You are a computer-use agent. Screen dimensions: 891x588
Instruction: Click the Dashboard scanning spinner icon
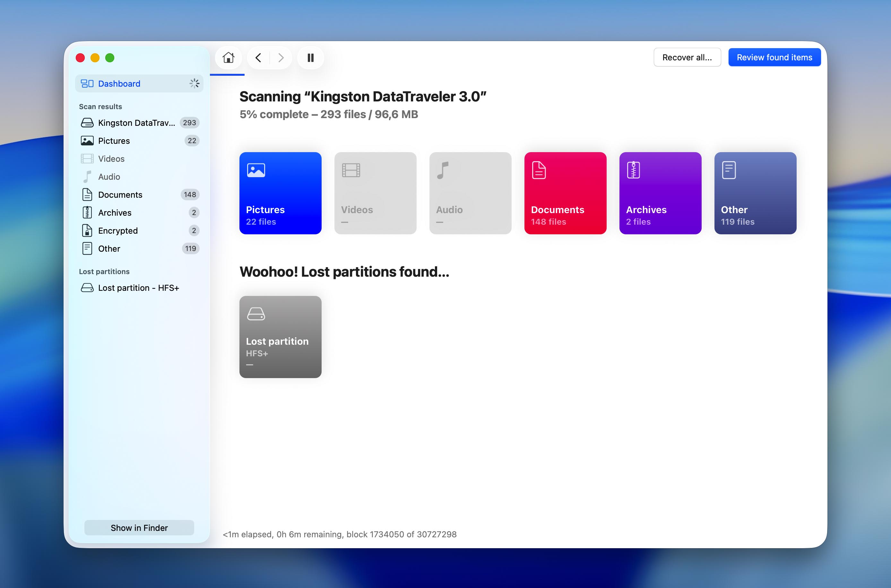click(194, 83)
